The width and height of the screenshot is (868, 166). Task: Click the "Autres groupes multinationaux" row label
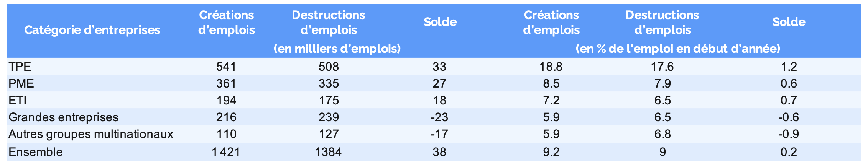90,134
